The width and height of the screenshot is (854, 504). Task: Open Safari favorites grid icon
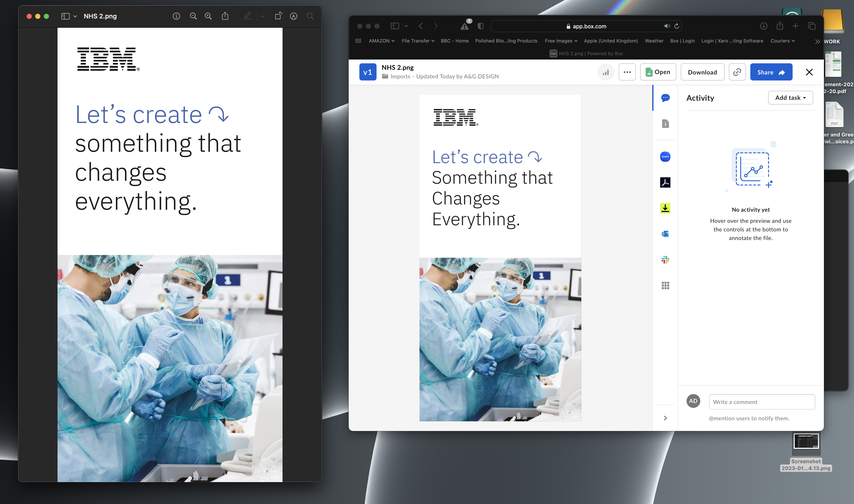(358, 41)
